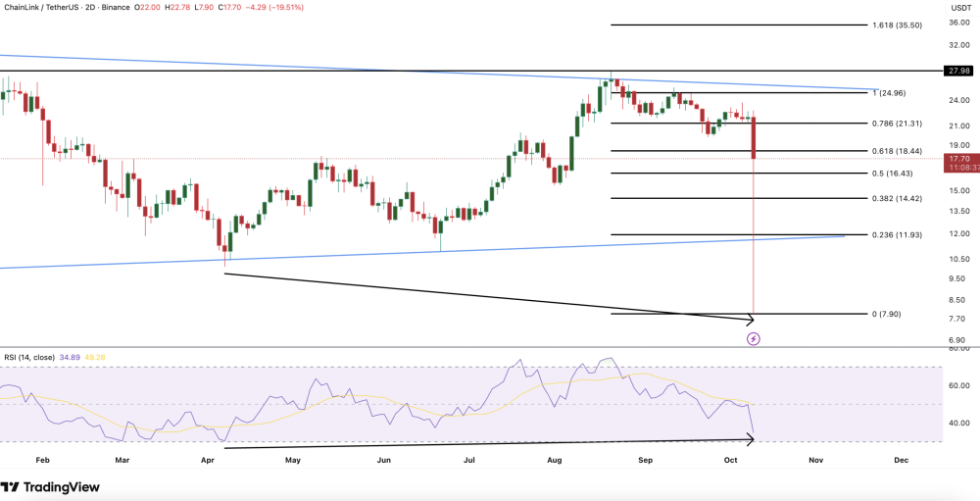Screen dimensions: 980x501
Task: Click the 32.00 price axis label
Action: coord(958,46)
